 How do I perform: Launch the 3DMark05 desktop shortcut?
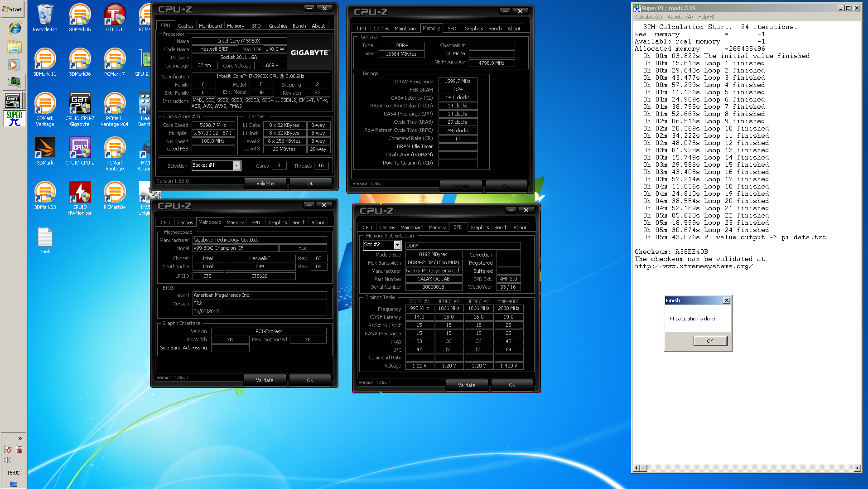click(x=80, y=18)
